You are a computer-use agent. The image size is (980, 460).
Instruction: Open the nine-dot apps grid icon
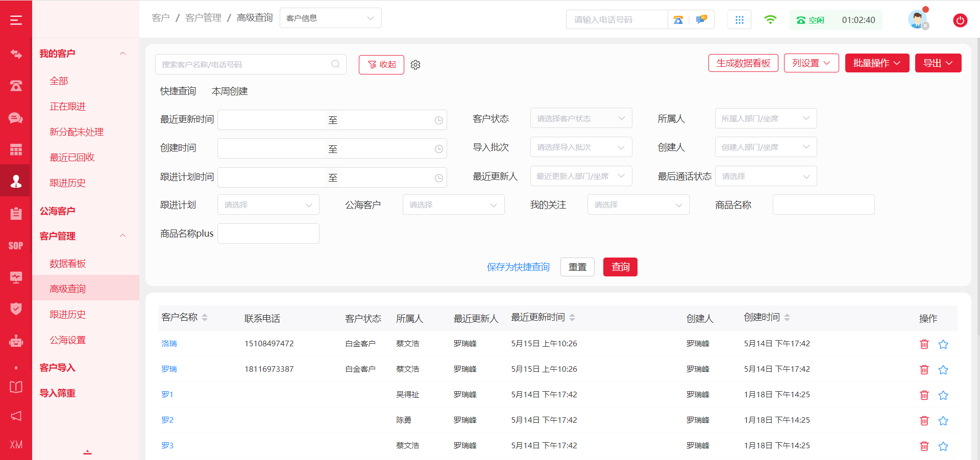[x=739, y=20]
